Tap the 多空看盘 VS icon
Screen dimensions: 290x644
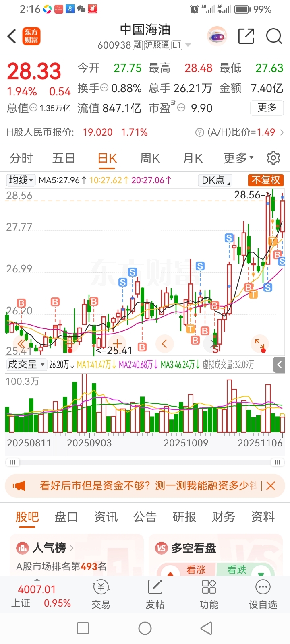[x=162, y=548]
